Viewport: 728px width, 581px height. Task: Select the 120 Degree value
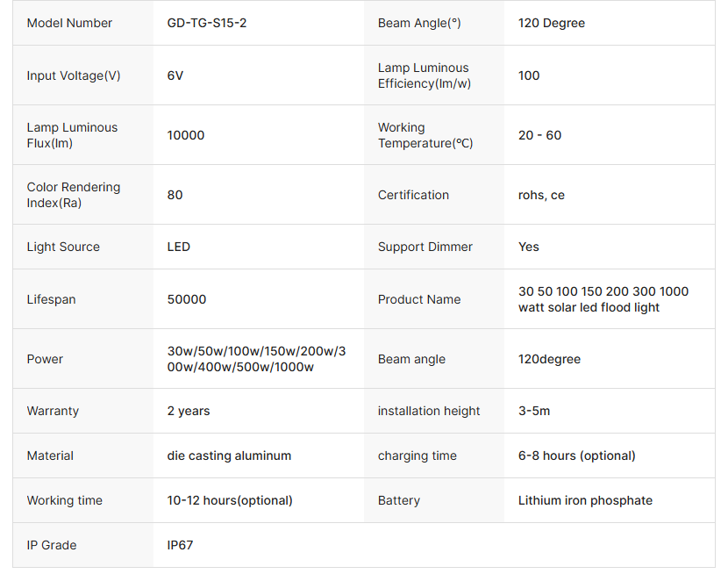point(552,23)
